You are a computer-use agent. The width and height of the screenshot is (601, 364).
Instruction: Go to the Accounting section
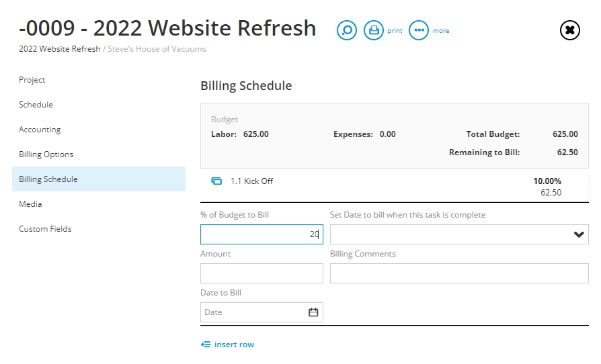pyautogui.click(x=40, y=130)
